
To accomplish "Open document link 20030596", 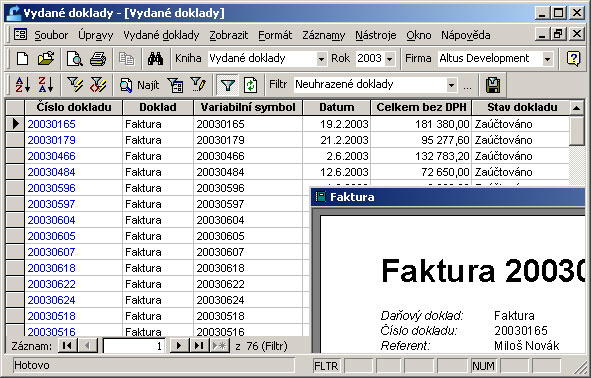I will (52, 188).
